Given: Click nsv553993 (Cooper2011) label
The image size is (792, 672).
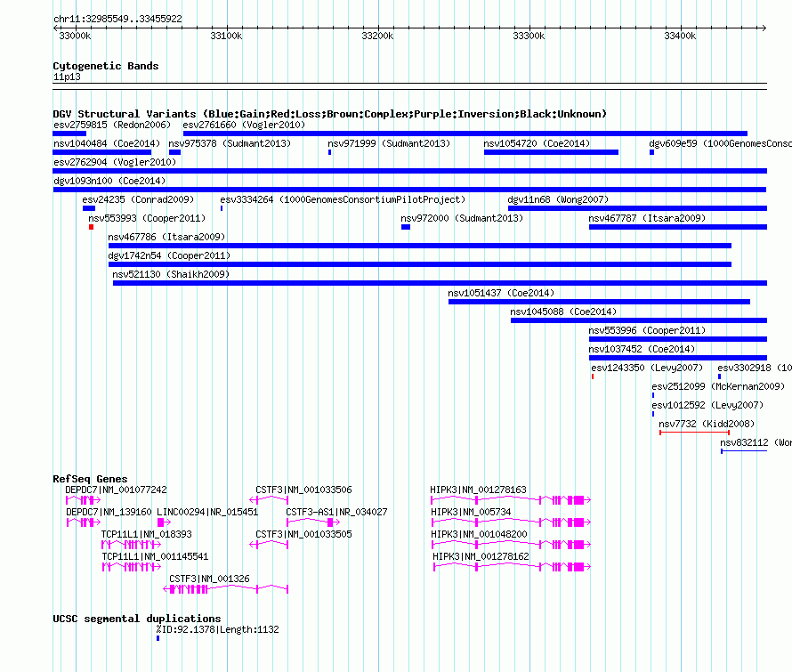Looking at the screenshot, I should coord(147,218).
